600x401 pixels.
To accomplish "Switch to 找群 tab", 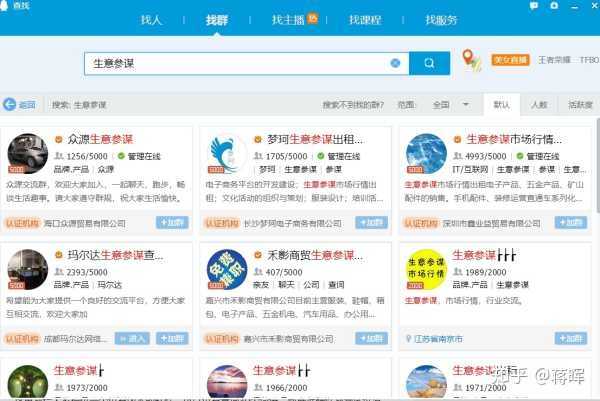I will tap(217, 20).
